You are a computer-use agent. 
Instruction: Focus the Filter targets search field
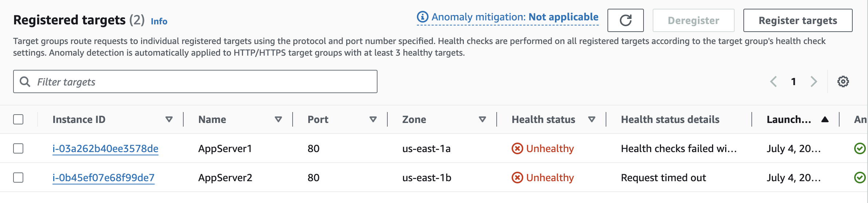click(204, 81)
